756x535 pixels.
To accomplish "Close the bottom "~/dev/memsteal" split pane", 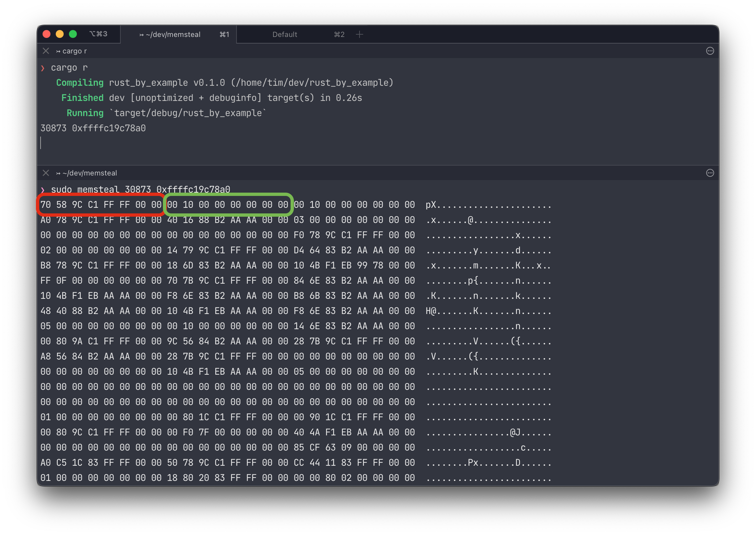I will [46, 173].
